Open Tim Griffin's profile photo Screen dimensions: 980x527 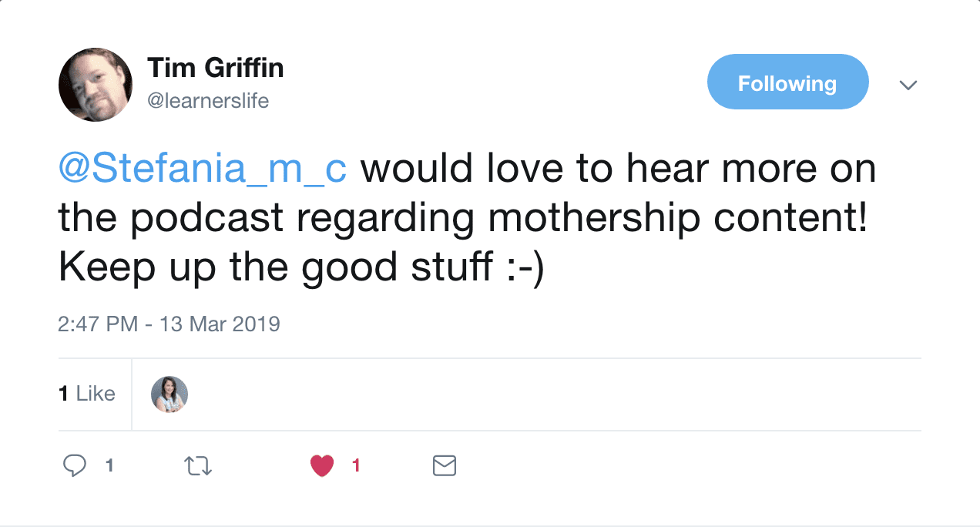[96, 85]
